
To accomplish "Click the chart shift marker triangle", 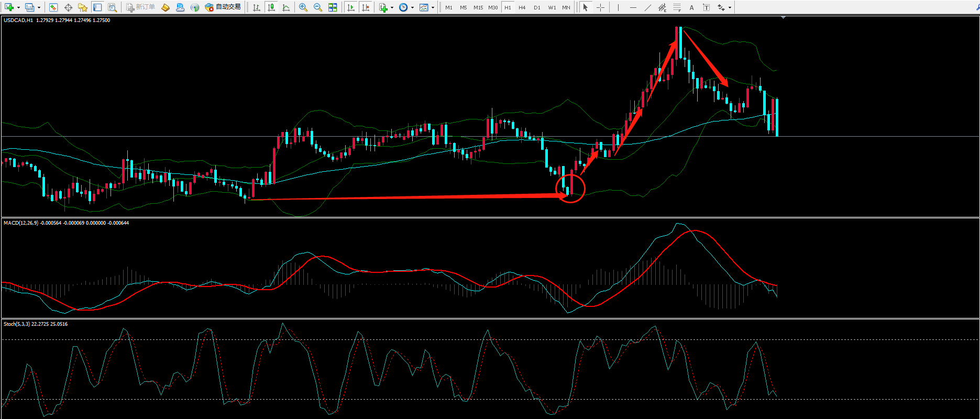I will click(x=783, y=18).
